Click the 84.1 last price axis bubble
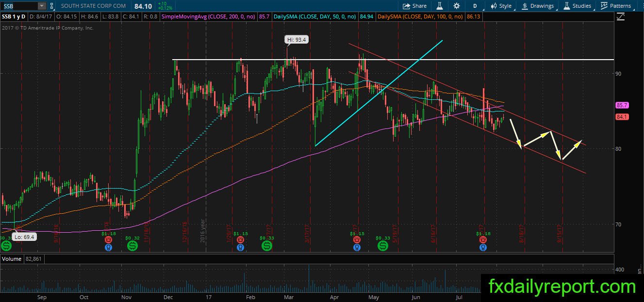644x302 pixels. pyautogui.click(x=622, y=117)
